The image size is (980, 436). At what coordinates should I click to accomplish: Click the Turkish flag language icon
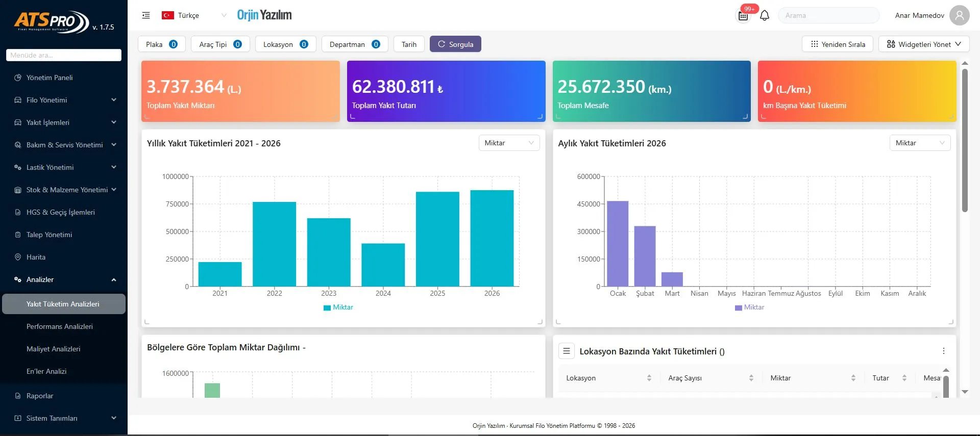[167, 15]
